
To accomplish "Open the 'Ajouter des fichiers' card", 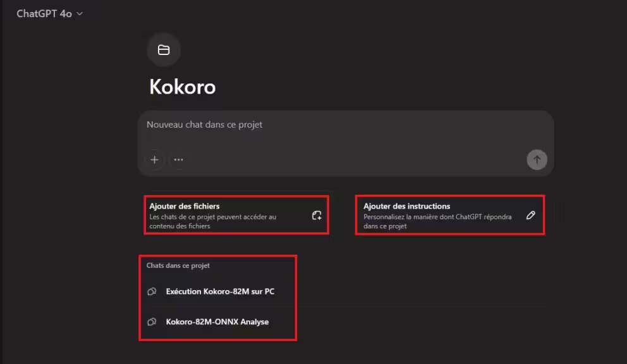I will coord(236,215).
